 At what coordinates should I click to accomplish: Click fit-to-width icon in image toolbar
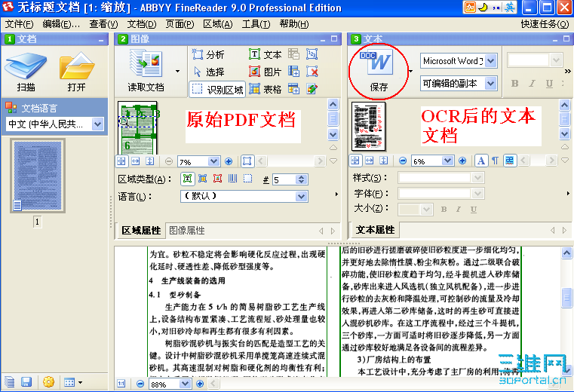pos(136,161)
